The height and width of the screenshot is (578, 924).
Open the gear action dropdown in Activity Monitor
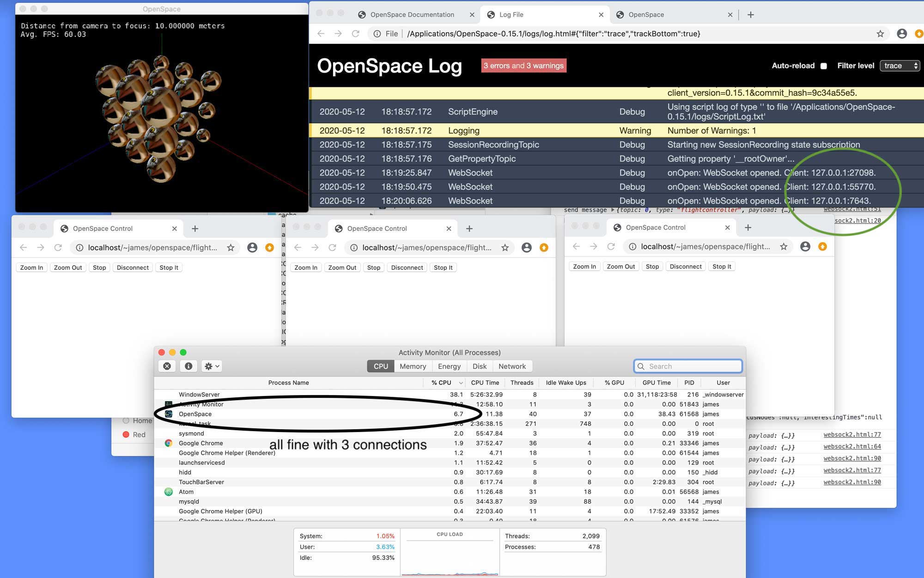(212, 366)
